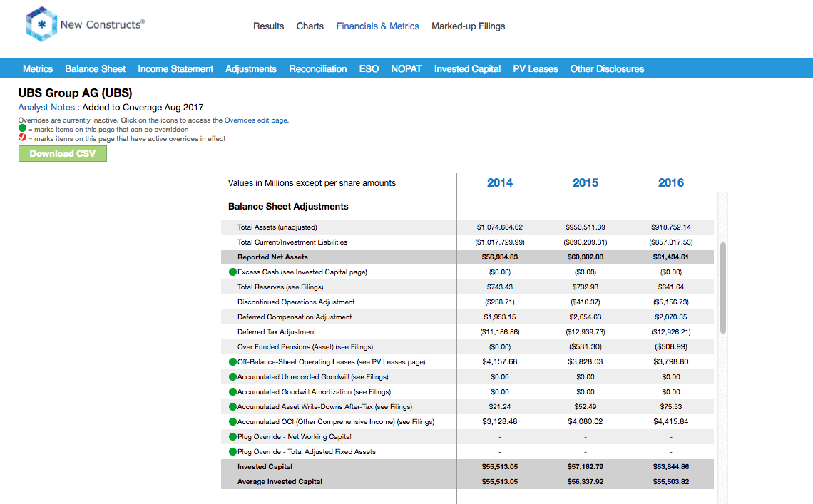Click green override dot for Excess Cash
Screen dimensions: 813x504
[232, 272]
